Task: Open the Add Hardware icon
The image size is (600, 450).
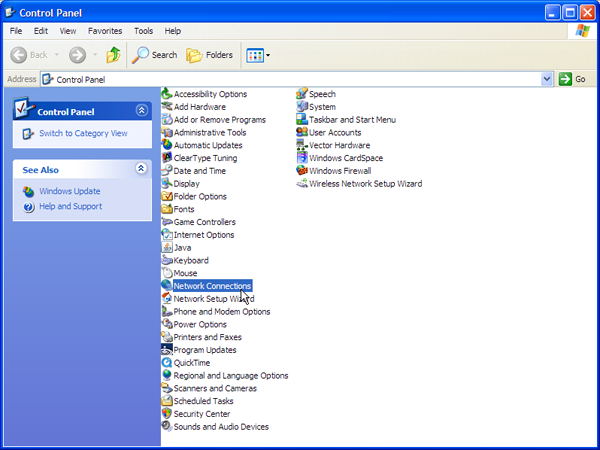Action: 167,106
